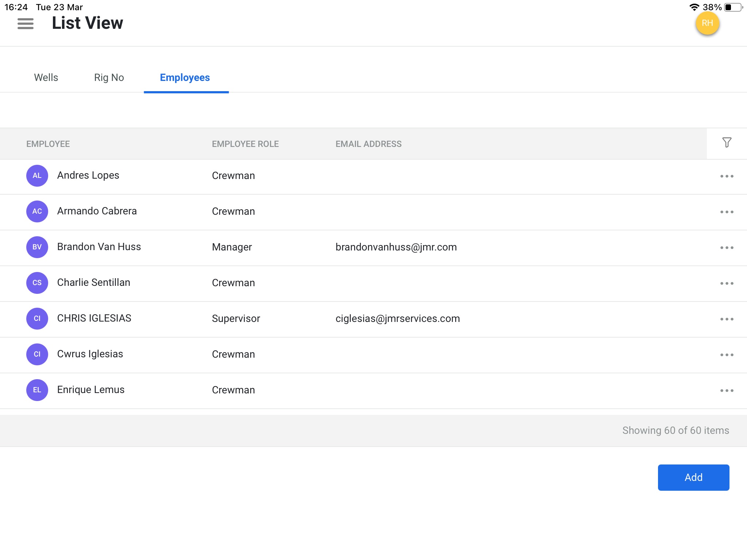This screenshot has height=560, width=747.
Task: Click the Add button
Action: point(693,477)
